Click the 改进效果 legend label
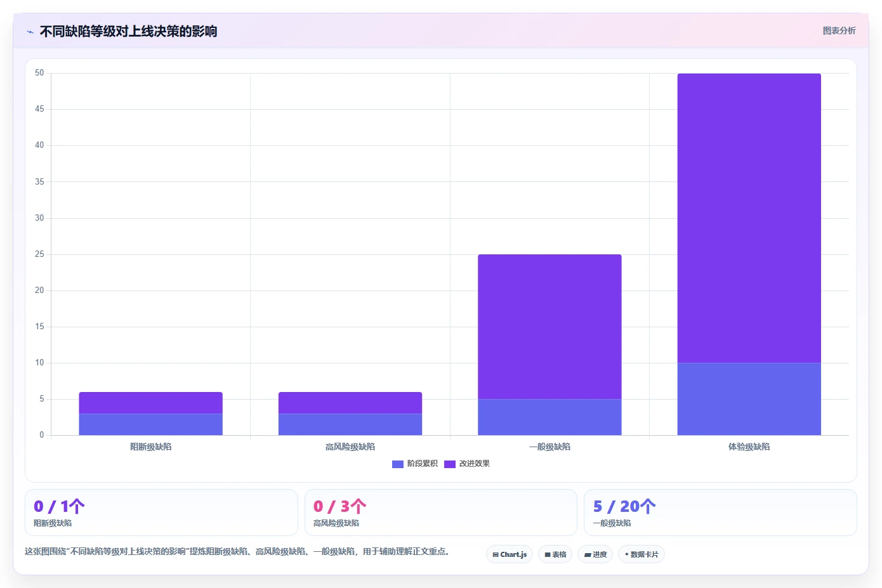The width and height of the screenshot is (882, 588). 475,464
